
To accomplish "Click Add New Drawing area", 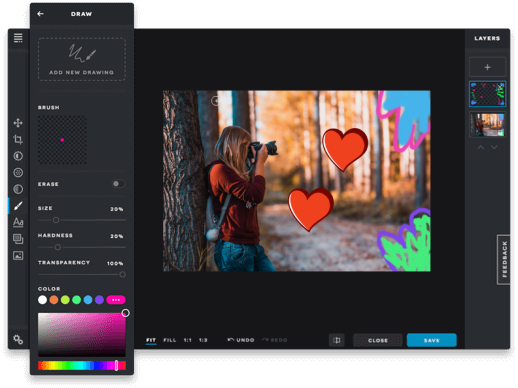I will point(82,59).
